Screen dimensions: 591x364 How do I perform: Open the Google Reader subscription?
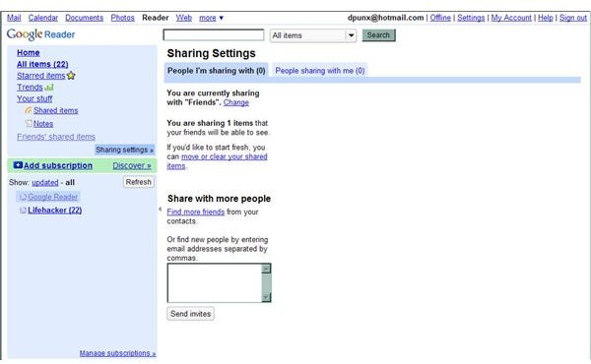[53, 197]
